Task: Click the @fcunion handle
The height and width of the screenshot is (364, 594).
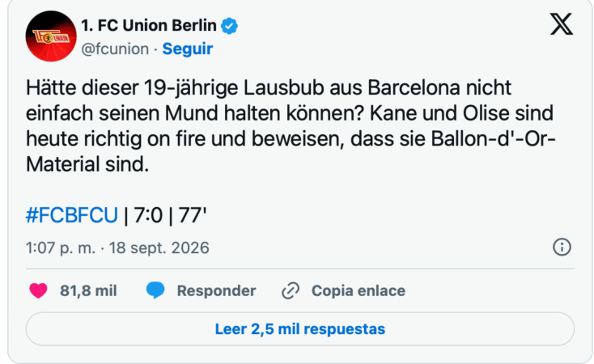Action: tap(115, 49)
